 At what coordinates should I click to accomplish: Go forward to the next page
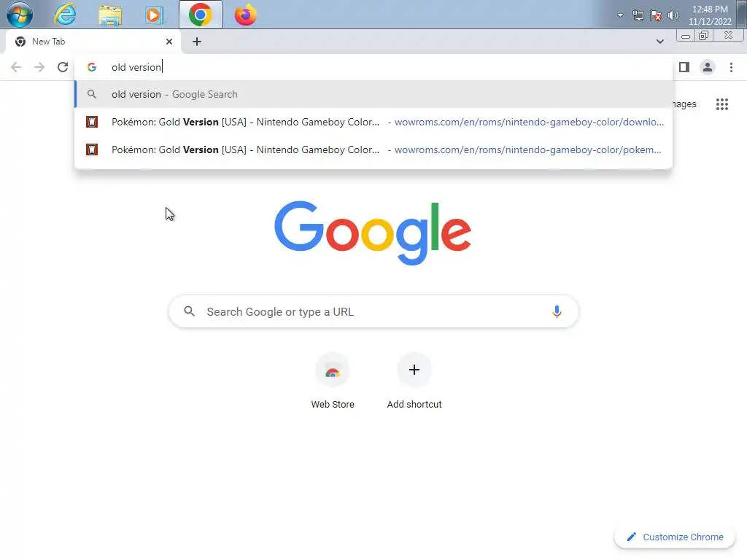pos(39,67)
